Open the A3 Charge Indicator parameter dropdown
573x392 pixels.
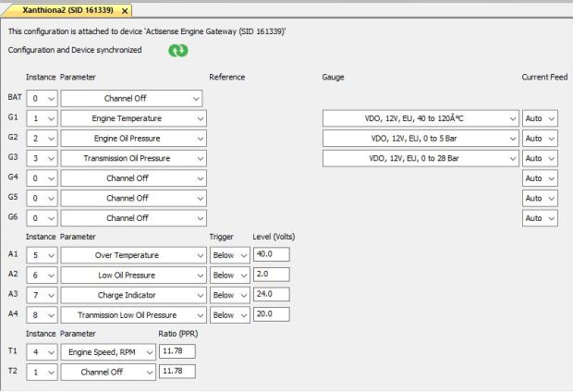tap(131, 295)
